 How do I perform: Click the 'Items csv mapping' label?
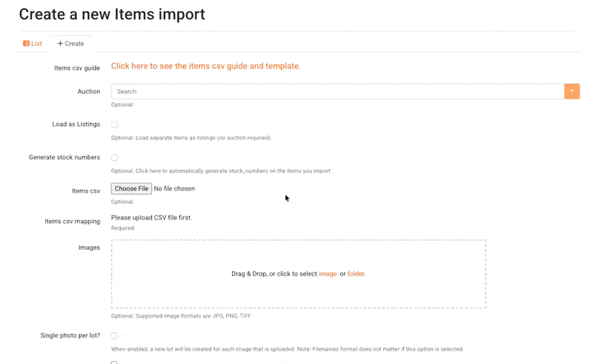click(72, 222)
